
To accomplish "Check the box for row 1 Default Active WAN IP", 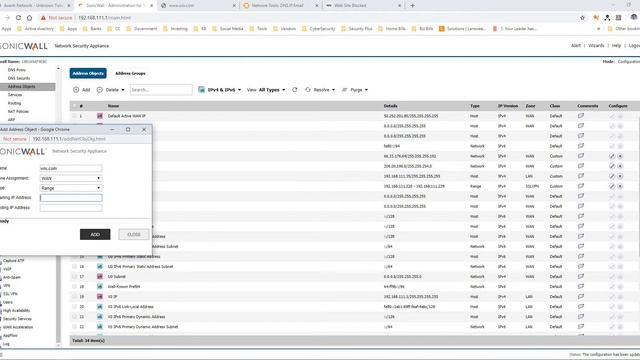I will click(74, 116).
